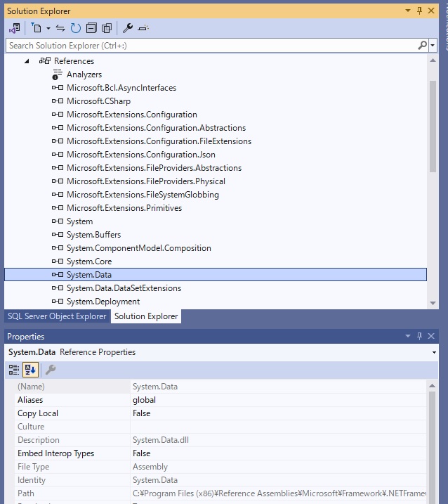Select System.Core reference

pyautogui.click(x=89, y=261)
